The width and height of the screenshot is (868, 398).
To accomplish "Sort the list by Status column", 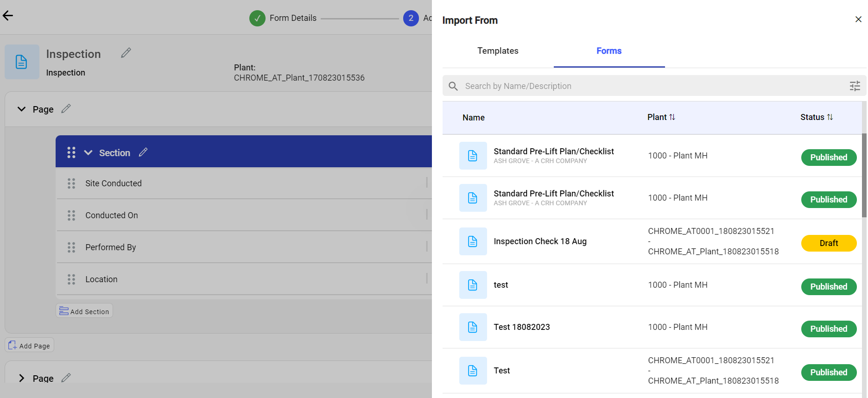I will click(830, 117).
